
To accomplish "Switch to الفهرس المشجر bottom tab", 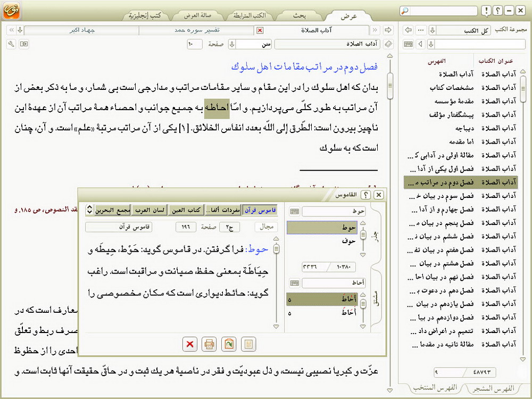I will tap(494, 388).
